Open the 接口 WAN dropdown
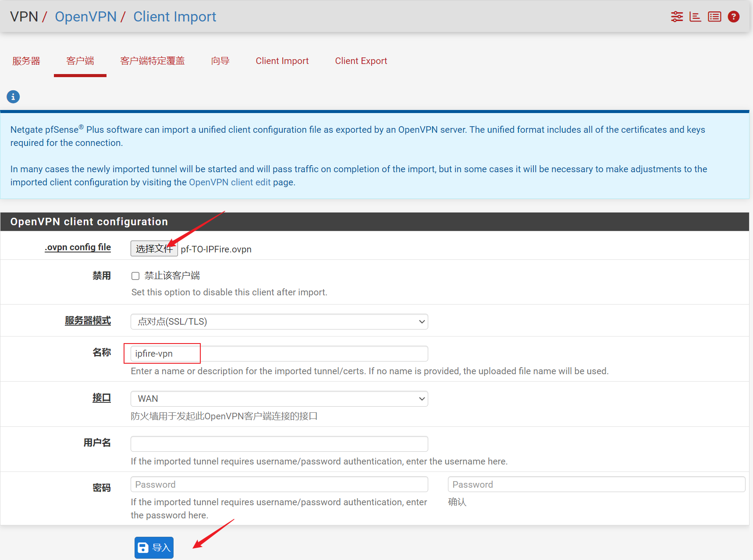This screenshot has height=560, width=753. click(x=279, y=399)
